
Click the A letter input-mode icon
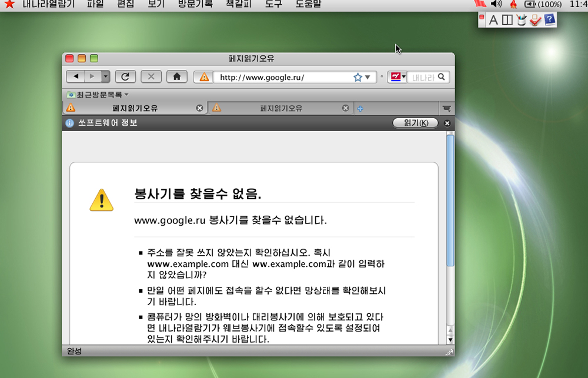(493, 20)
